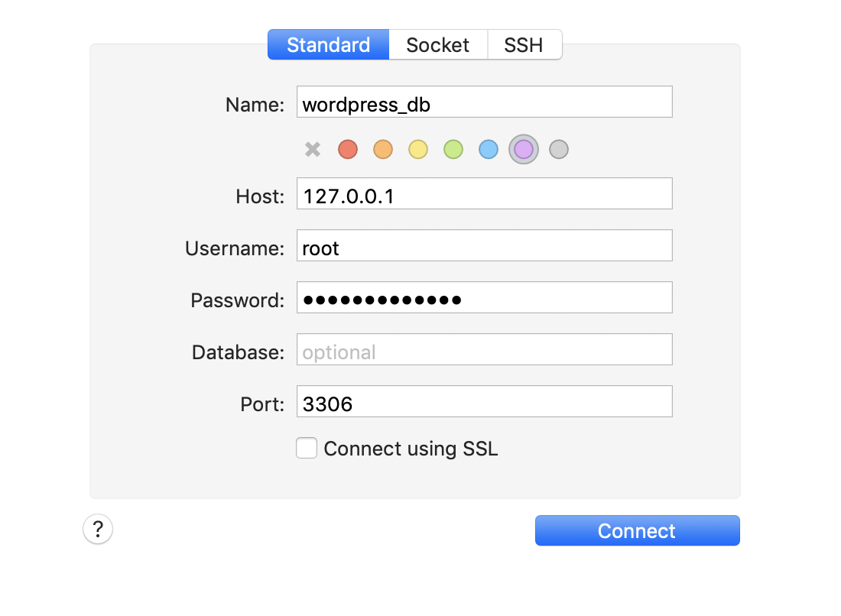Screen dimensions: 841x616
Task: Open the help dialog
Action: coord(98,529)
